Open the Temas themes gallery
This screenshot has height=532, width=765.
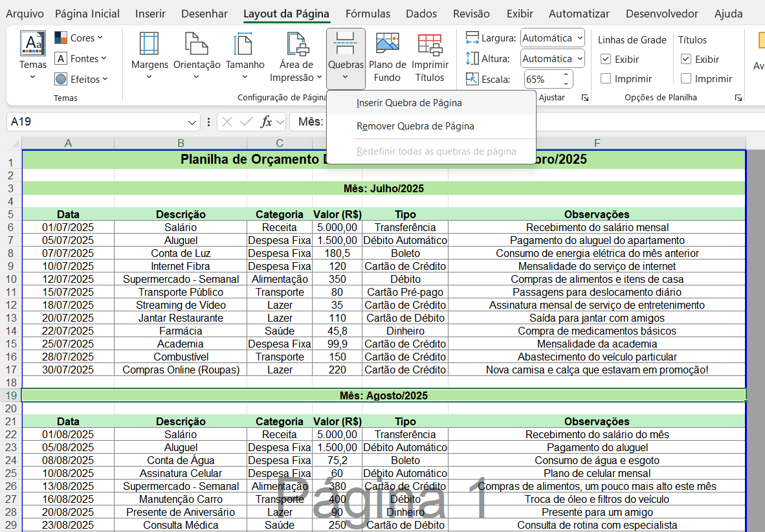(x=32, y=56)
